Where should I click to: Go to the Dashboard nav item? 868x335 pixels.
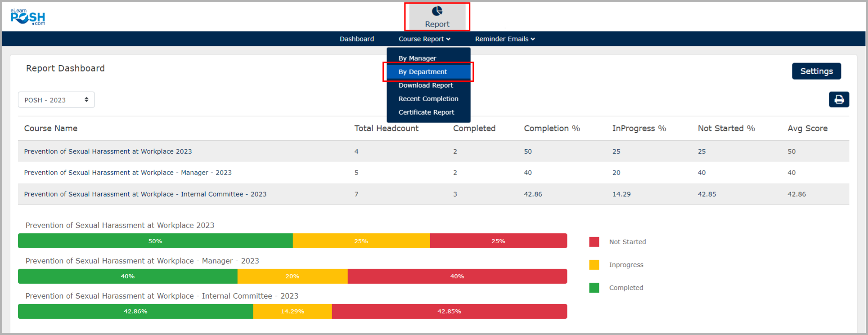coord(356,39)
